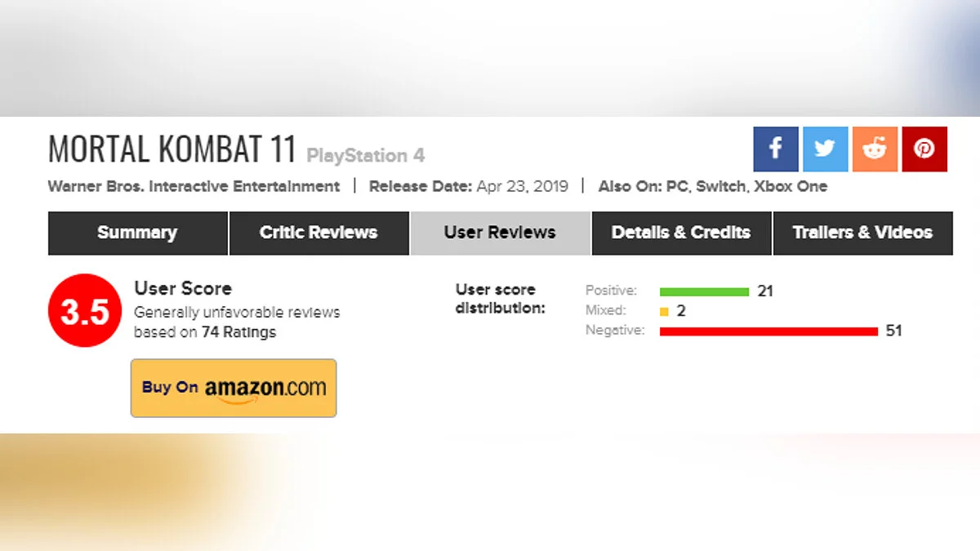Click the Positive: label
The image size is (980, 551).
[x=611, y=291]
